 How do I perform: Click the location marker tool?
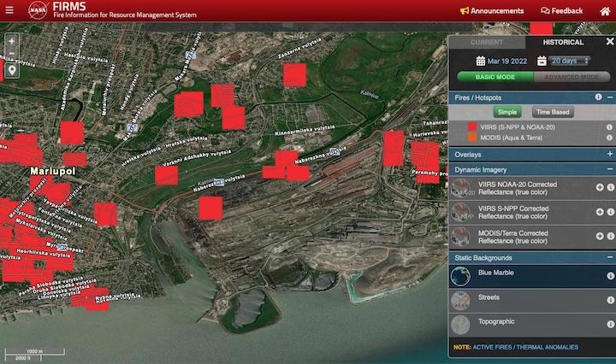click(x=11, y=70)
